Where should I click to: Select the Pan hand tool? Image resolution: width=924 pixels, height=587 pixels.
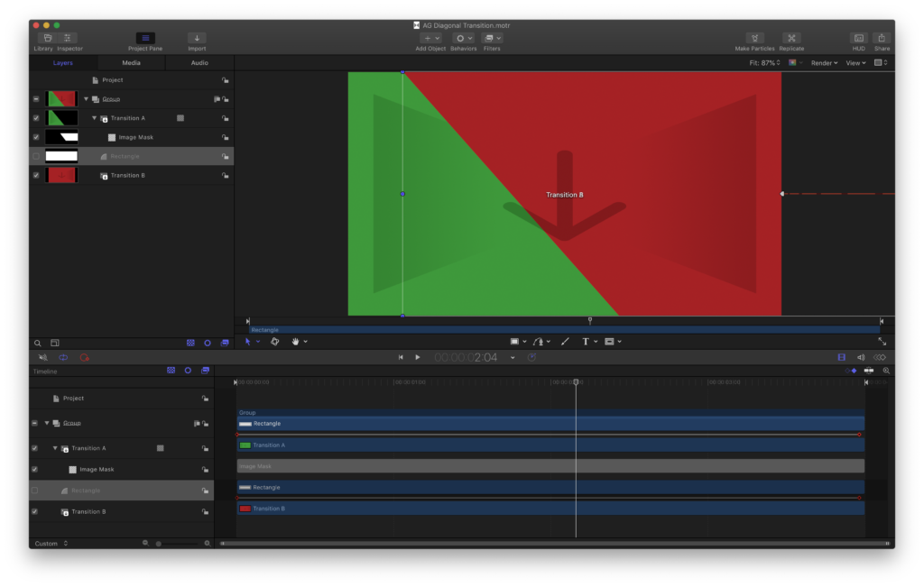295,342
